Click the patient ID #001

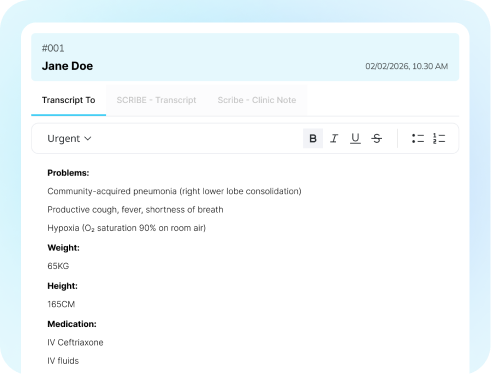pos(53,48)
